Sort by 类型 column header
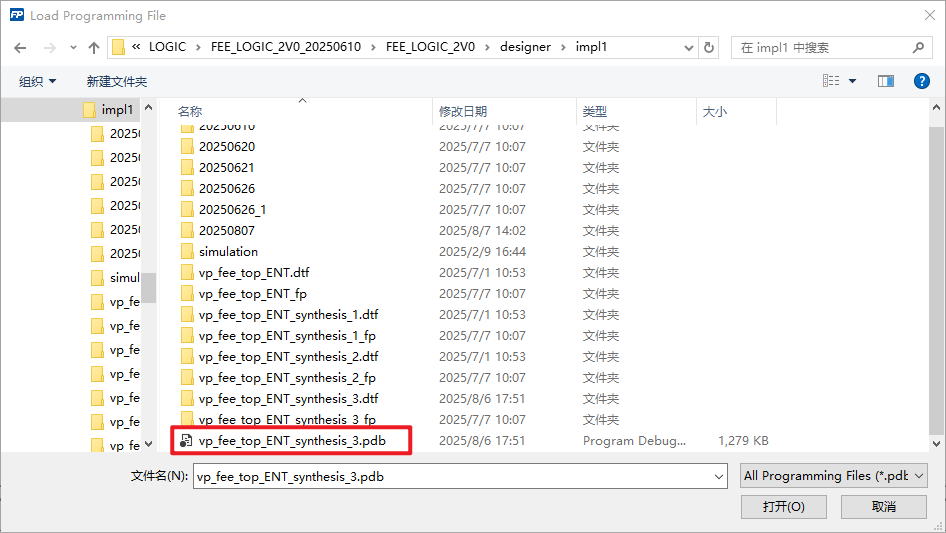Screen dimensions: 946x533 pyautogui.click(x=595, y=111)
